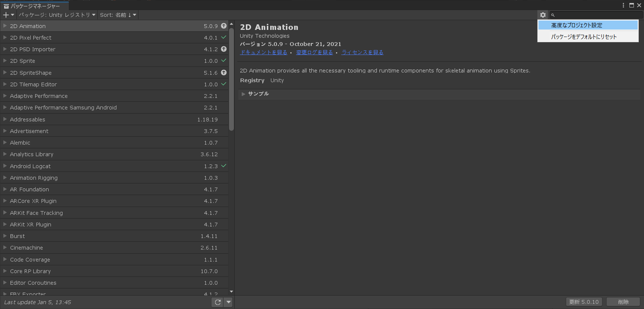Expand the 2D Pixel Perfect row

[5, 37]
